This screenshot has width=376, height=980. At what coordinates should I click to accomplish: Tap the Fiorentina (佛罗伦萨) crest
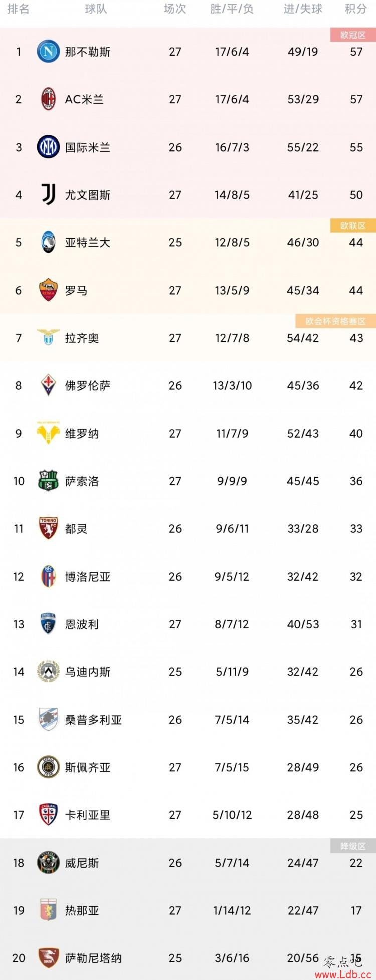(x=48, y=385)
